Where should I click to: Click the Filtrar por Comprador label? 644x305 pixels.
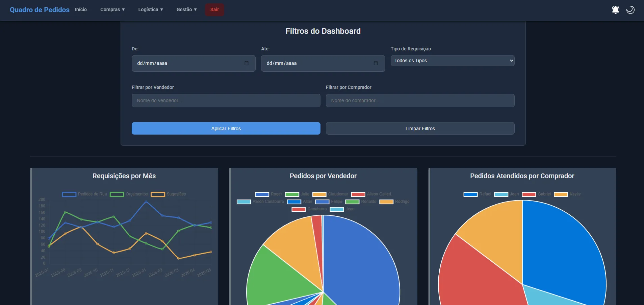pyautogui.click(x=349, y=87)
